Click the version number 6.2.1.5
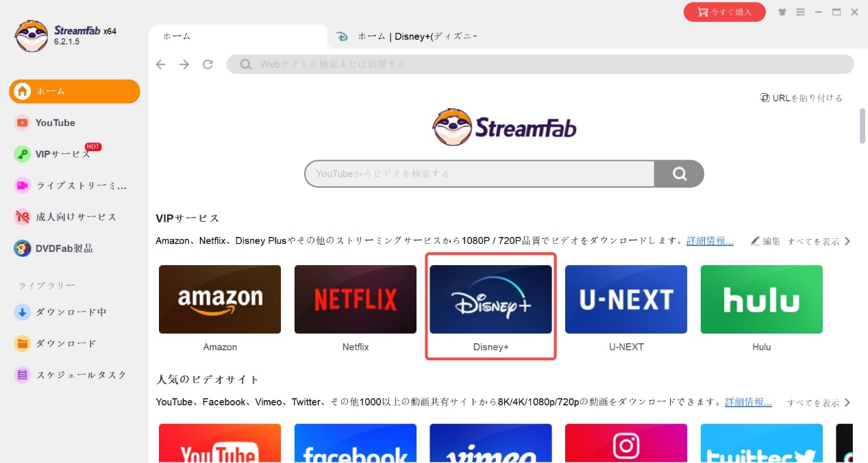This screenshot has height=463, width=868. (67, 42)
